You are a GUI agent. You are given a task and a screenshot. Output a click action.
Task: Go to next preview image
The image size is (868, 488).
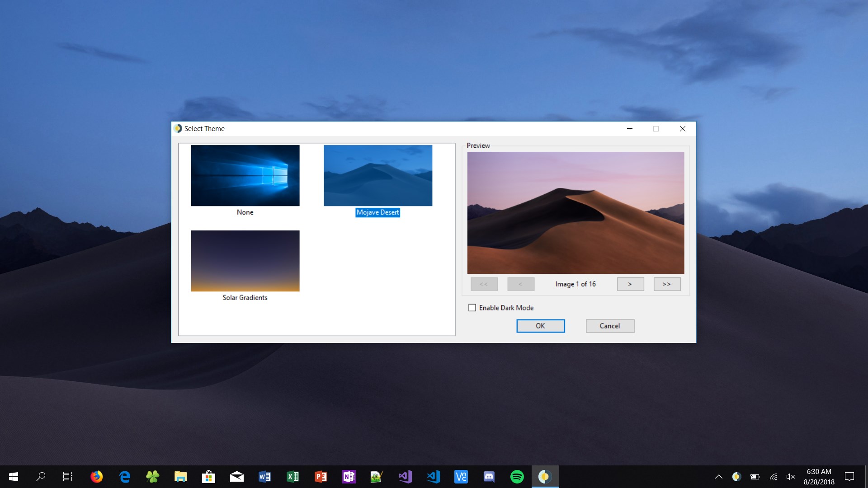pyautogui.click(x=630, y=284)
